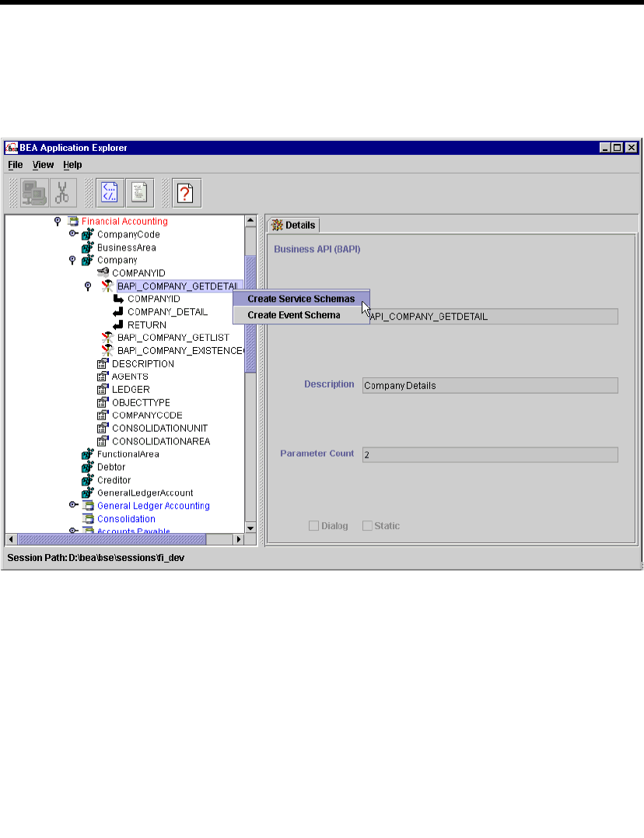Click the red question mark help icon
Image resolution: width=644 pixels, height=838 pixels.
click(x=186, y=193)
